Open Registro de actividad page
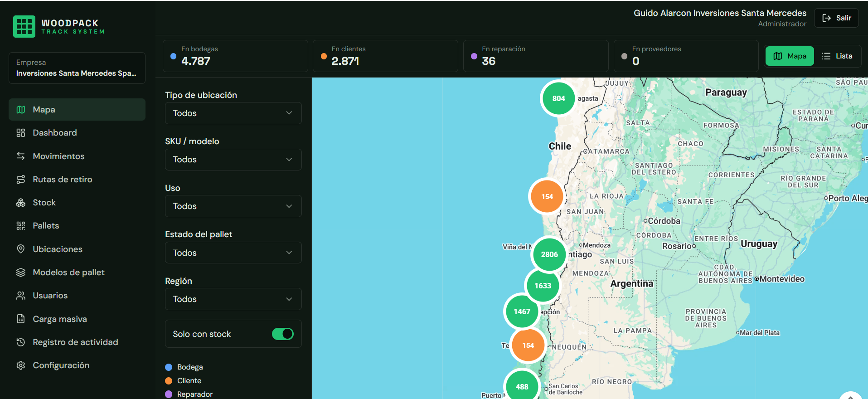868x399 pixels. (77, 342)
